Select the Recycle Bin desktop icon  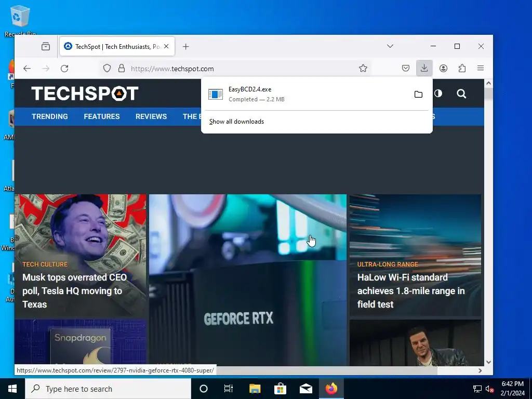click(20, 20)
